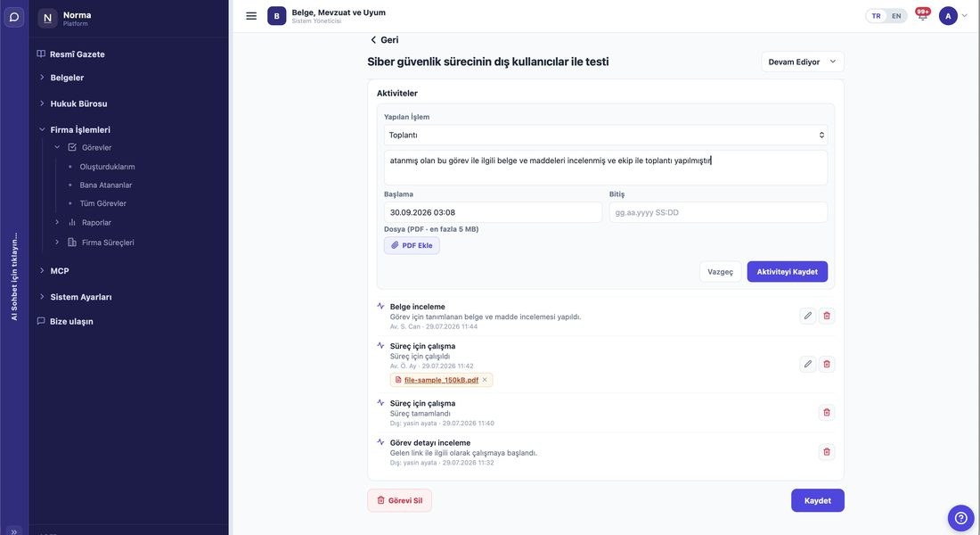Viewport: 980px width, 535px height.
Task: Delete the Görev detayı inceleme activity
Action: (x=826, y=452)
